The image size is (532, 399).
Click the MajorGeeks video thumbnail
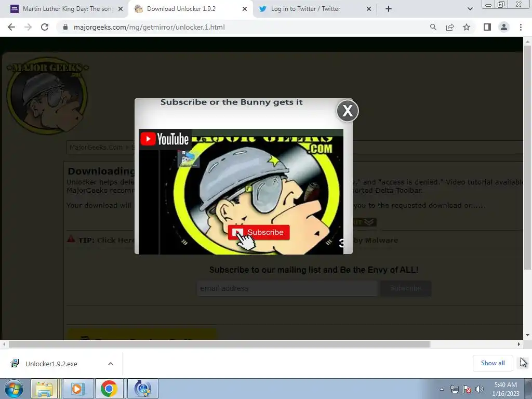(241, 191)
